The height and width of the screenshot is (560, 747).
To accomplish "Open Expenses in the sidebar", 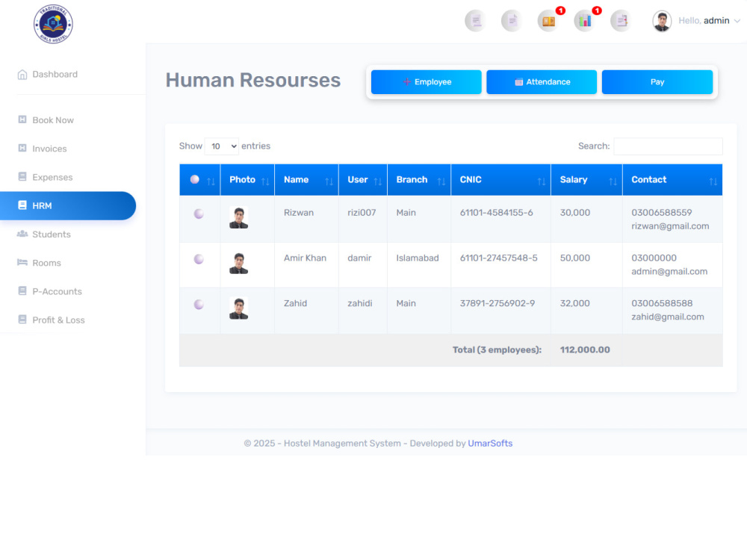I will point(52,177).
